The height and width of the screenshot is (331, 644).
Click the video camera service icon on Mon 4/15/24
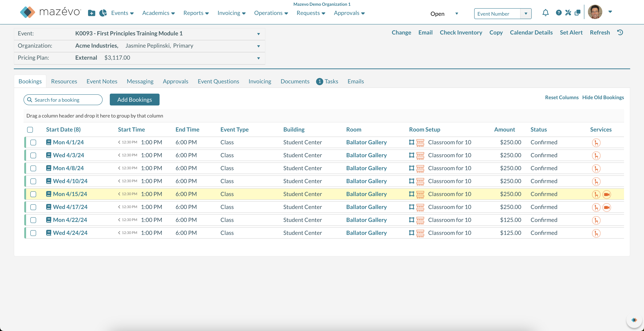(x=606, y=194)
